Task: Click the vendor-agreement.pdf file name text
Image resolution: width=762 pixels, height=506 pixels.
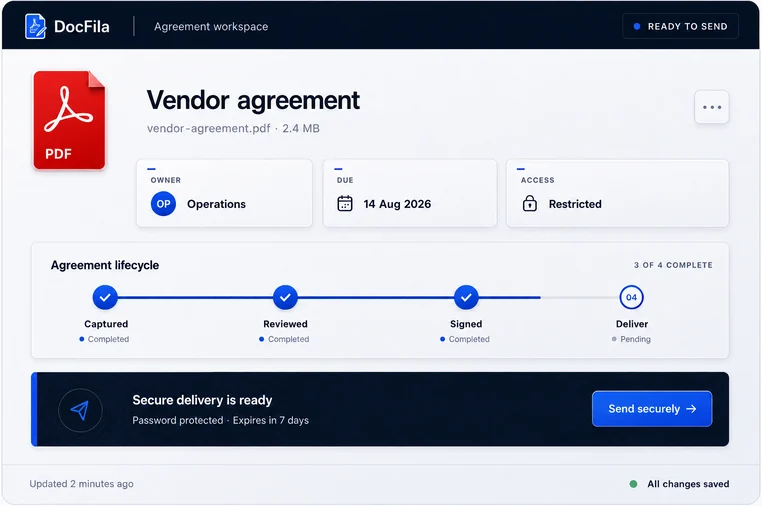Action: (208, 128)
